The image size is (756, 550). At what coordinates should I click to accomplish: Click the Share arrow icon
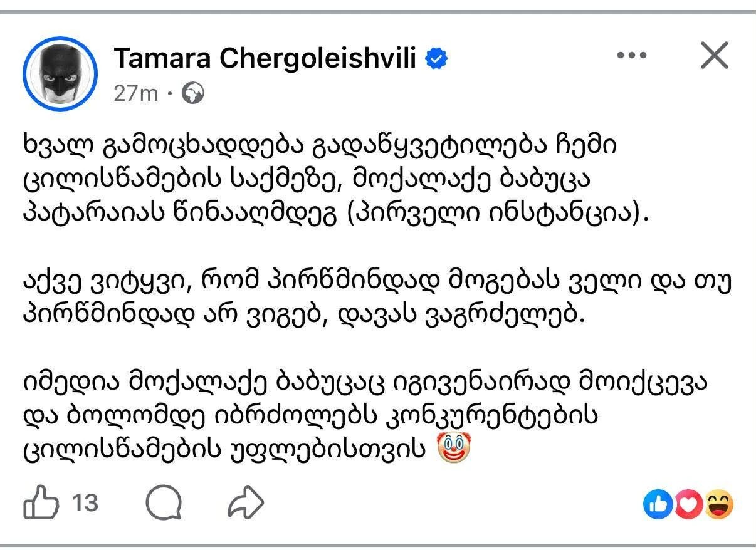point(244,503)
